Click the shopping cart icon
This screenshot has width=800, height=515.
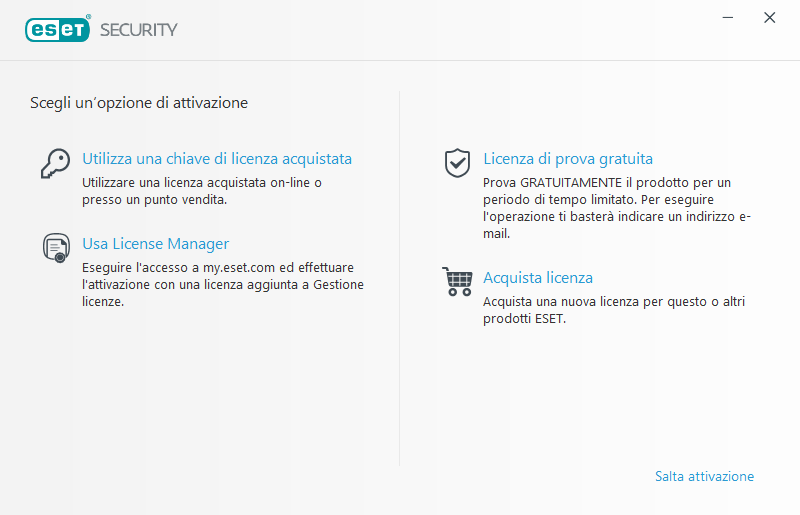pyautogui.click(x=457, y=281)
